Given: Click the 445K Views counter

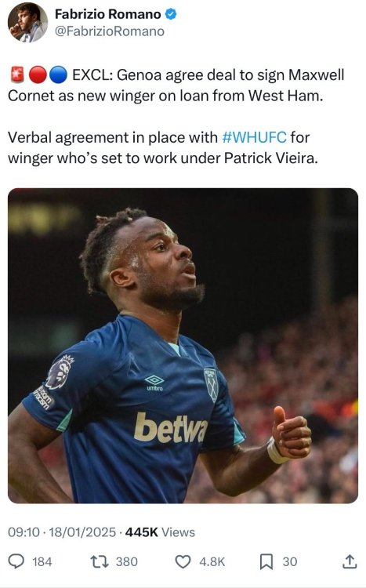Looking at the screenshot, I should click(x=160, y=532).
